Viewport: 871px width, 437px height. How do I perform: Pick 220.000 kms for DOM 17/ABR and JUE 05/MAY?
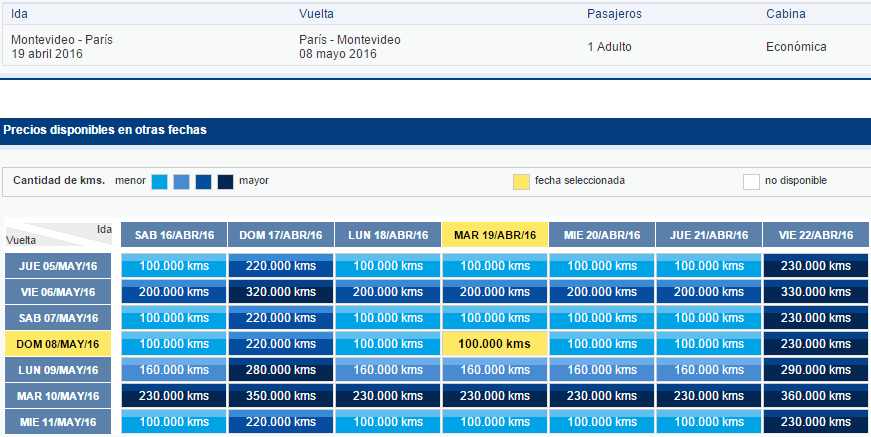tap(281, 266)
